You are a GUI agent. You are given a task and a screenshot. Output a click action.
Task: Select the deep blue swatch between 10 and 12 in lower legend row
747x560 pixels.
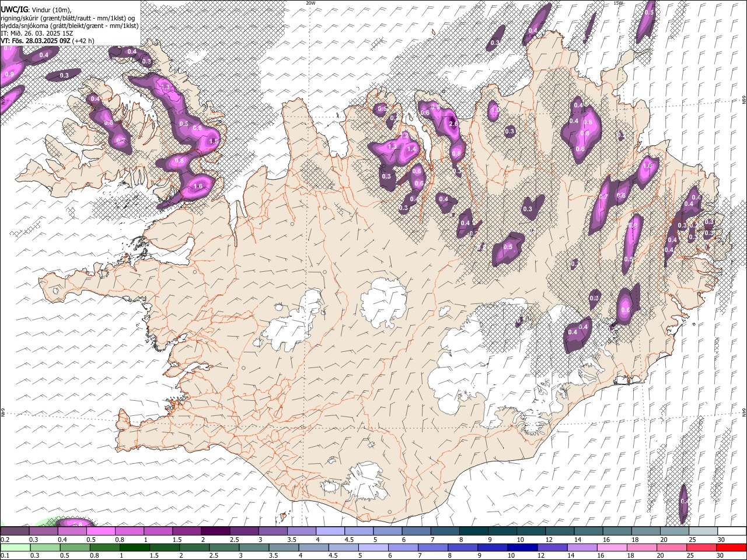pos(523,547)
